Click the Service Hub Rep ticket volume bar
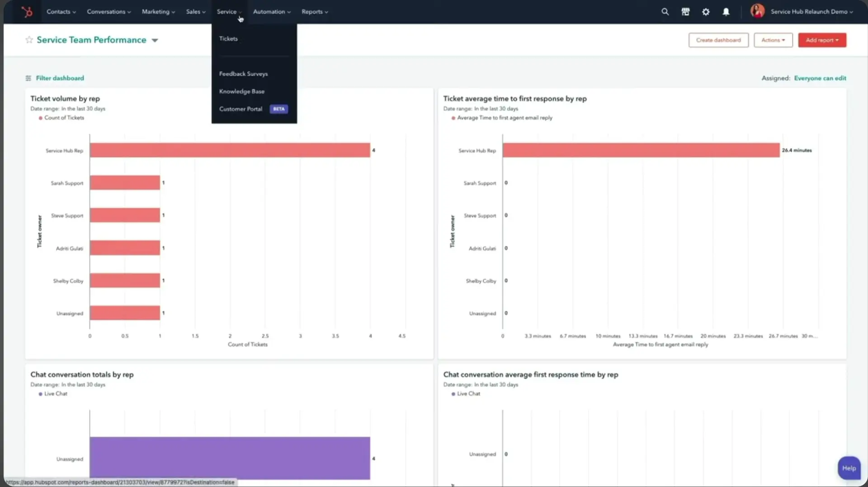 point(230,150)
